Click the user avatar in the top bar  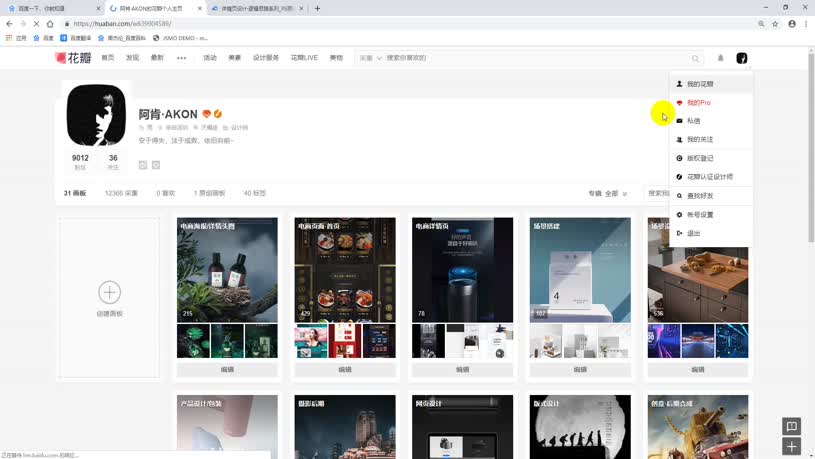pyautogui.click(x=742, y=58)
